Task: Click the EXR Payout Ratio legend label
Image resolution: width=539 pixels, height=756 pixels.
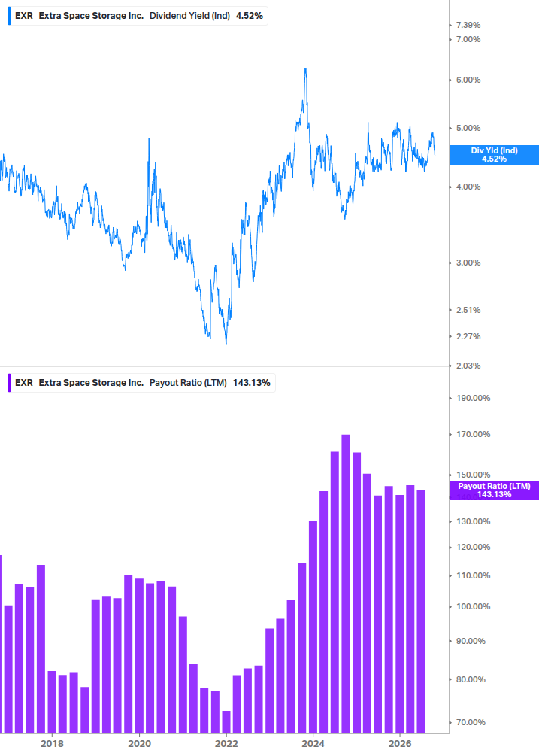Action: coord(143,383)
